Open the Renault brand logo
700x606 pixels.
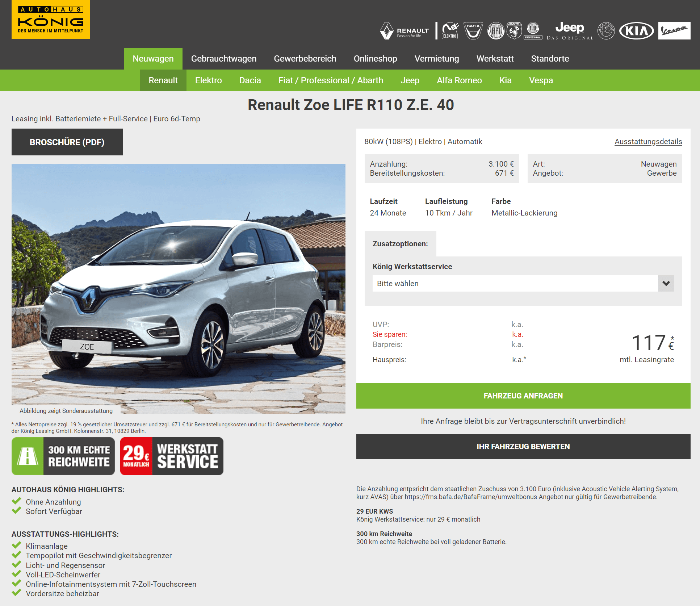[x=404, y=31]
